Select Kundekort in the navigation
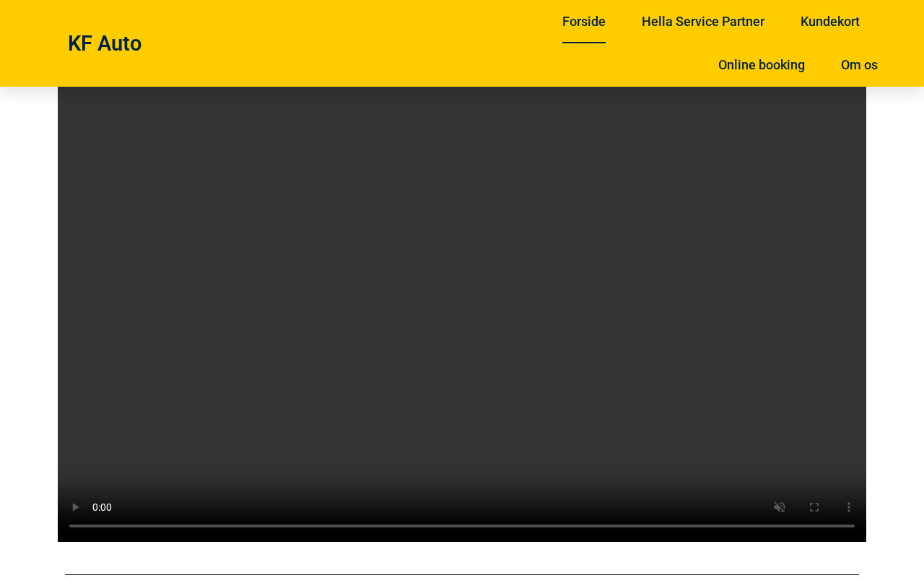This screenshot has width=924, height=578. coord(830,22)
